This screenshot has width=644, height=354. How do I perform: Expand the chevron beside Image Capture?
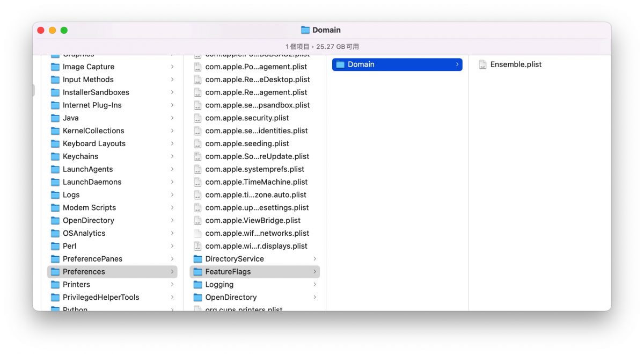tap(172, 67)
